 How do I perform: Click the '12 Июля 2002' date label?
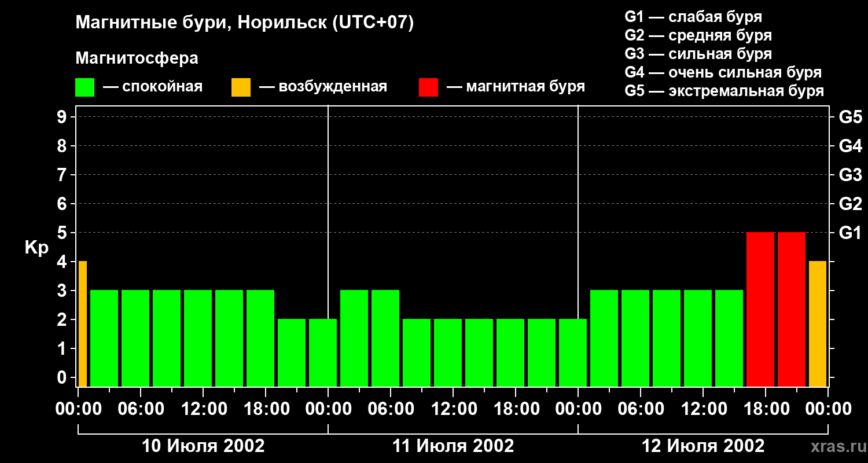pyautogui.click(x=703, y=446)
